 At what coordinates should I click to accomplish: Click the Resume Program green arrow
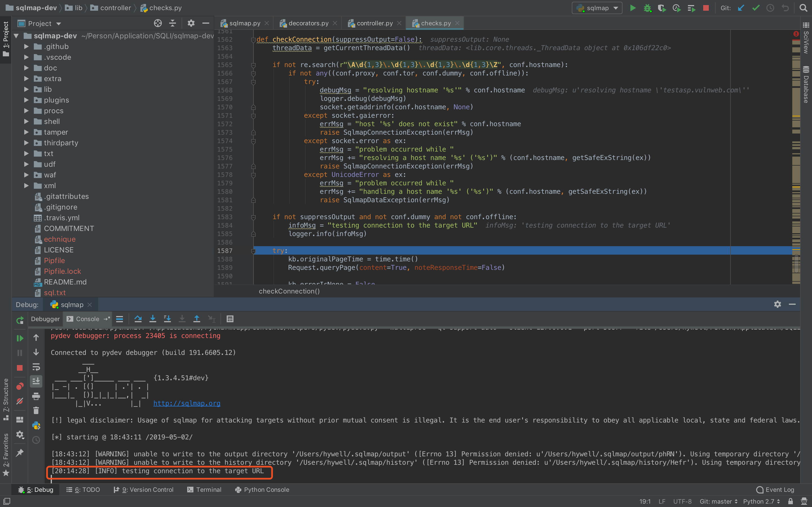pos(20,338)
